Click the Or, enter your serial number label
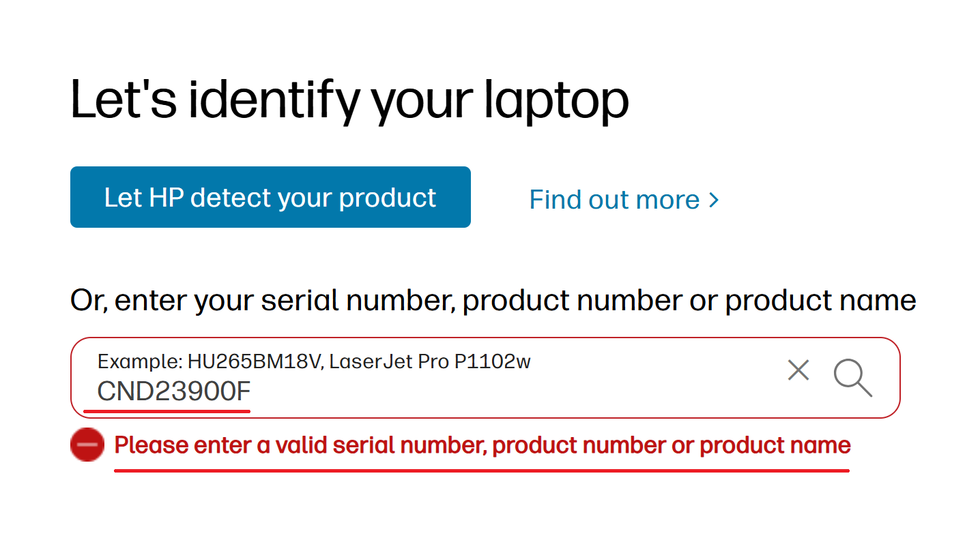This screenshot has height=538, width=980. point(493,300)
